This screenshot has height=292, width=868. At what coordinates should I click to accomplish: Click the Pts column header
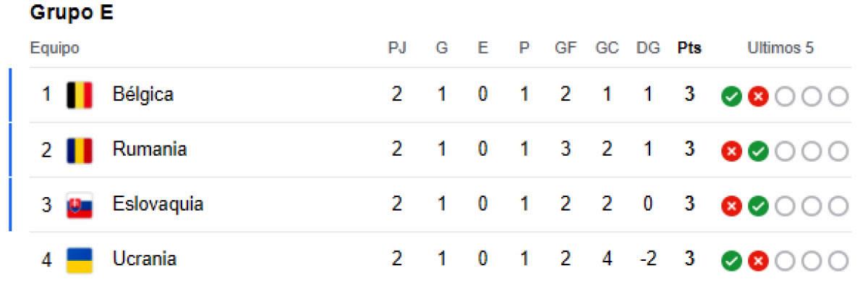coord(689,49)
